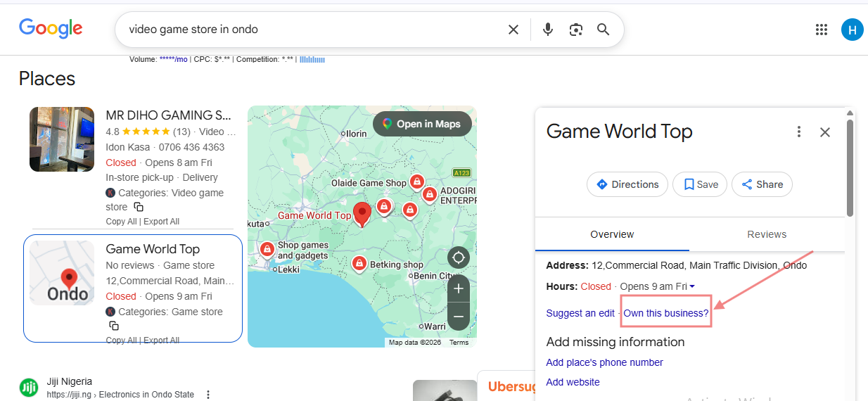Click the search query input field
The image size is (868, 401).
(x=313, y=30)
